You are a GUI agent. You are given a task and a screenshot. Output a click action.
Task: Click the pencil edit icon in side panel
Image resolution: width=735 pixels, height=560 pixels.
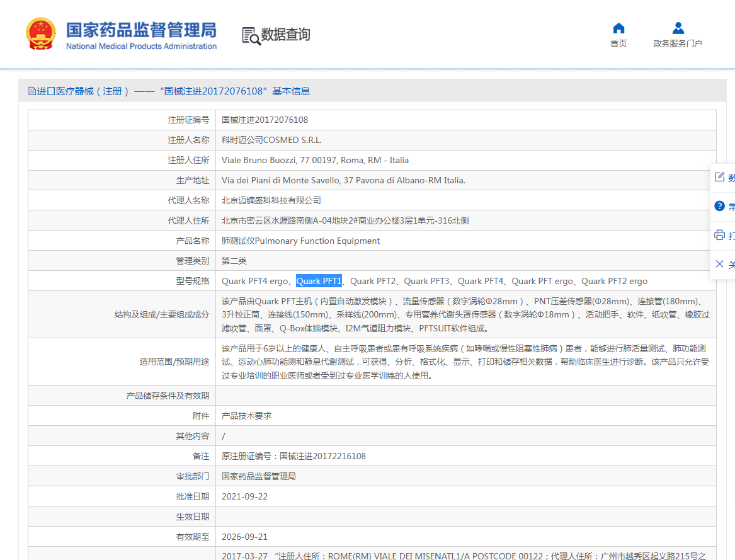[719, 177]
